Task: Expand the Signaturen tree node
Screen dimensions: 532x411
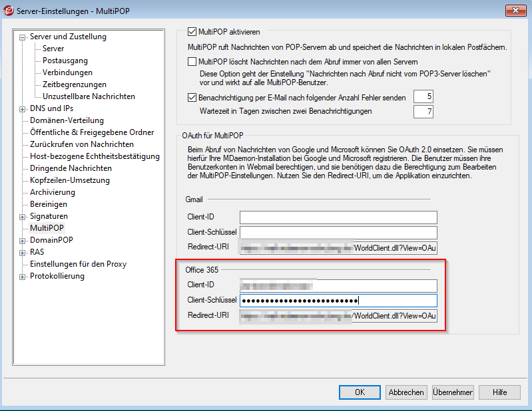Action: coord(23,217)
